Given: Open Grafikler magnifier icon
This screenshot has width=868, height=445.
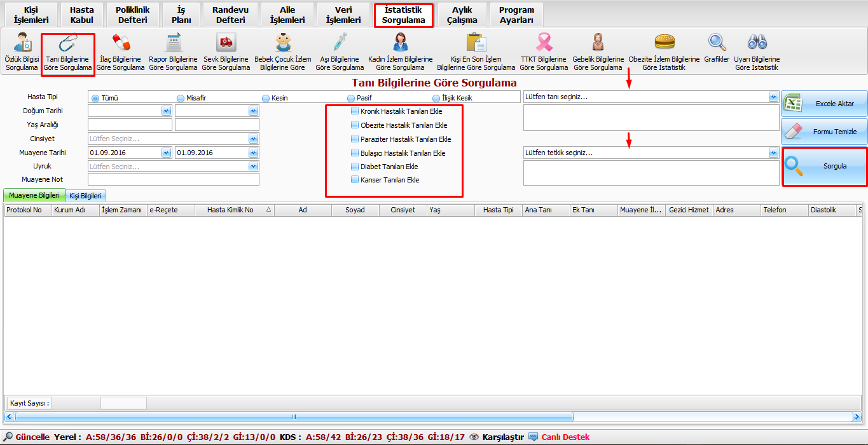Looking at the screenshot, I should [717, 43].
